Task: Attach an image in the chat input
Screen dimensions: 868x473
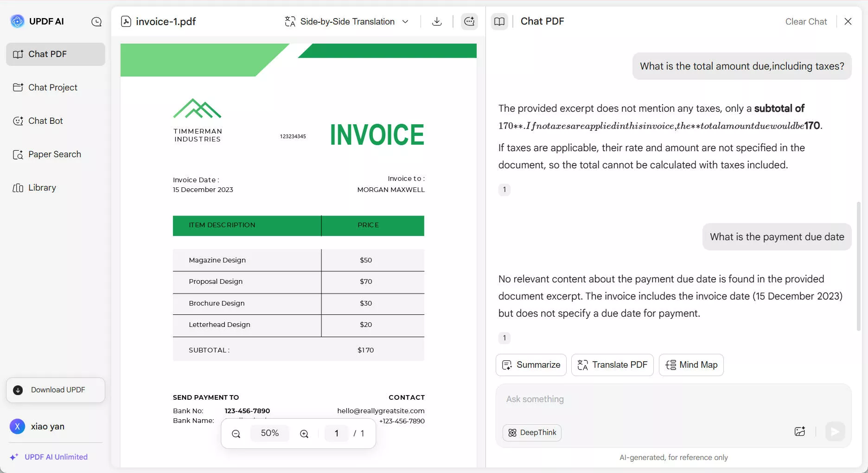Action: tap(800, 432)
